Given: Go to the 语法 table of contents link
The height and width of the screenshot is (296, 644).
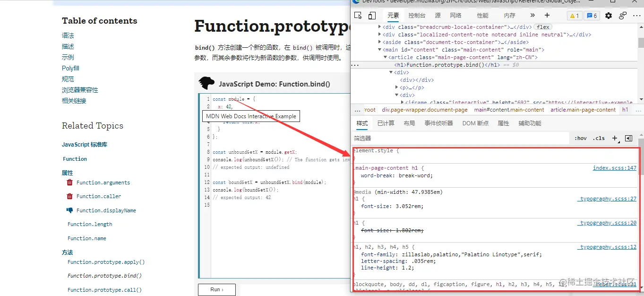Looking at the screenshot, I should 68,35.
